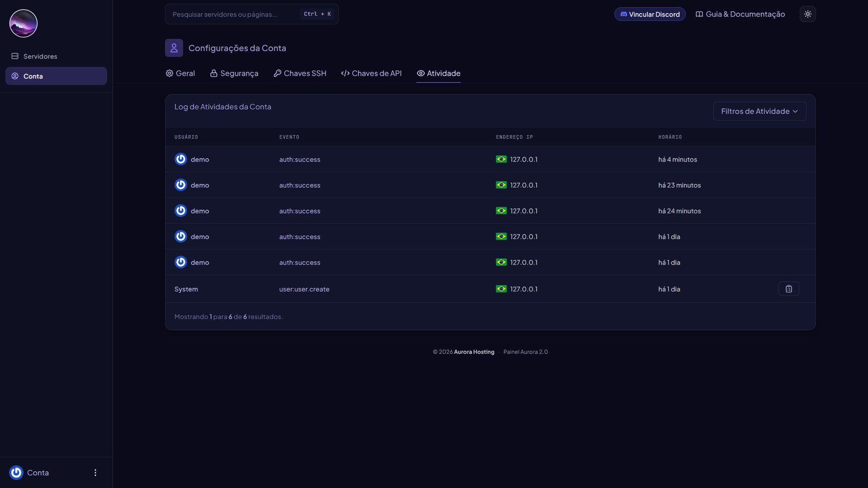Toggle the light/dark theme sun icon
This screenshot has height=488, width=868.
click(808, 14)
